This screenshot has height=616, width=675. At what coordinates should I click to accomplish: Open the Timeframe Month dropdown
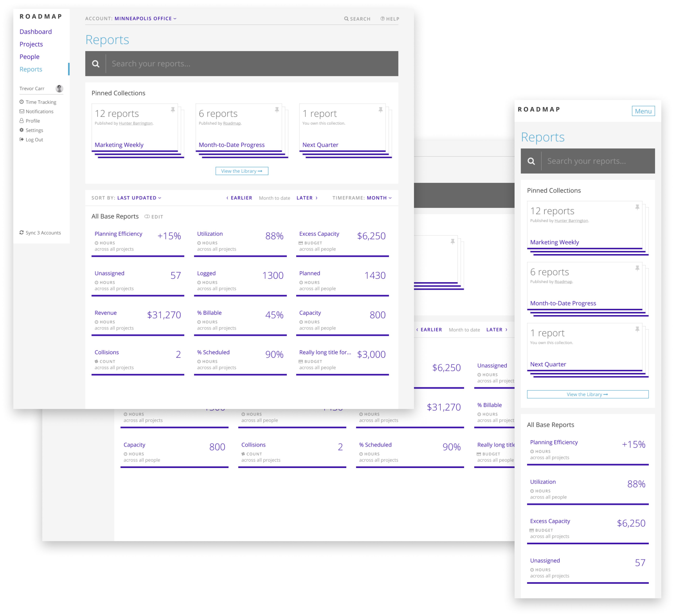pyautogui.click(x=379, y=198)
